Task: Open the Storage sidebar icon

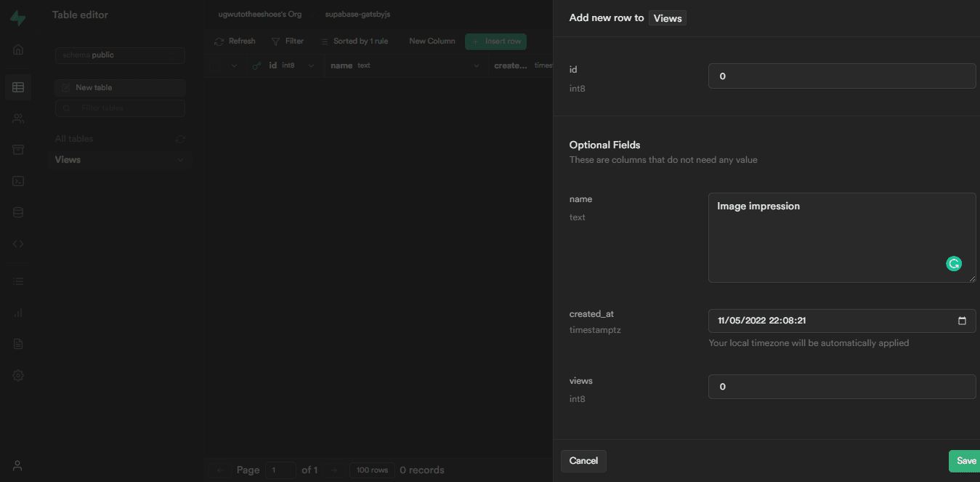Action: click(18, 150)
